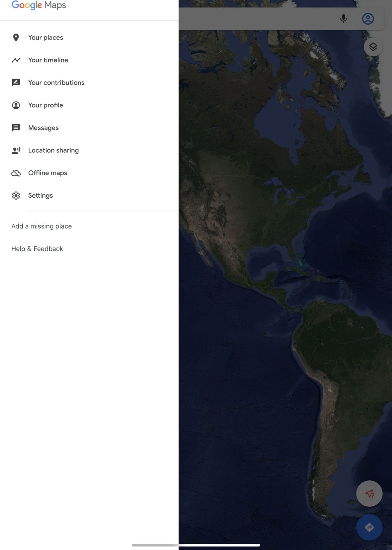The width and height of the screenshot is (392, 550).
Task: Tap the Messages chat bubble icon
Action: pyautogui.click(x=16, y=128)
